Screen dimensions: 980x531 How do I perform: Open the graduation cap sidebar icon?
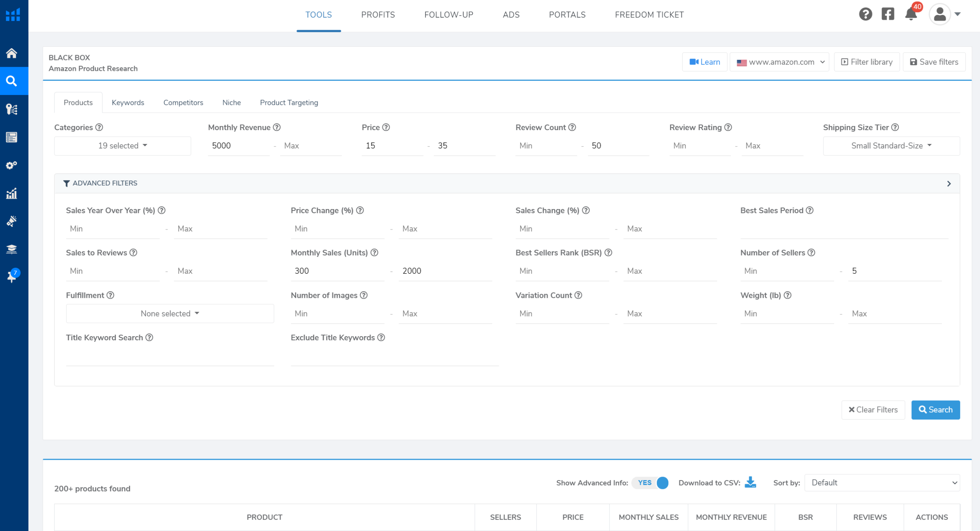tap(11, 249)
